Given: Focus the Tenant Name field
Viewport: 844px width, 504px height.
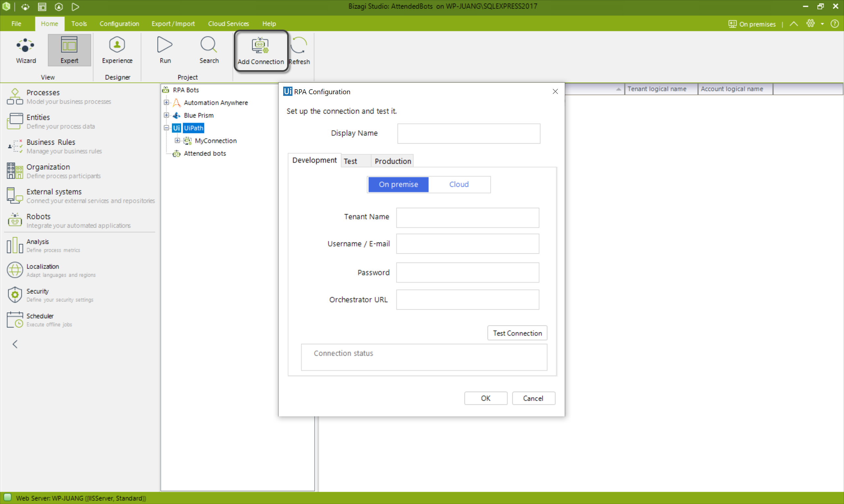Looking at the screenshot, I should (467, 218).
